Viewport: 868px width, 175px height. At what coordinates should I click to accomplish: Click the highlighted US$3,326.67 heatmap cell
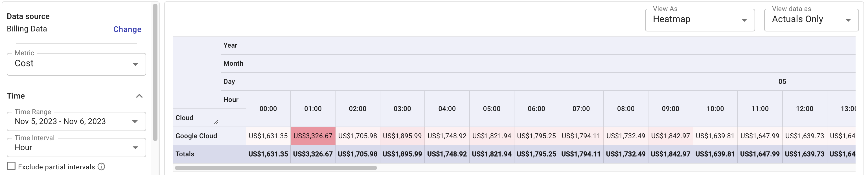tap(313, 136)
